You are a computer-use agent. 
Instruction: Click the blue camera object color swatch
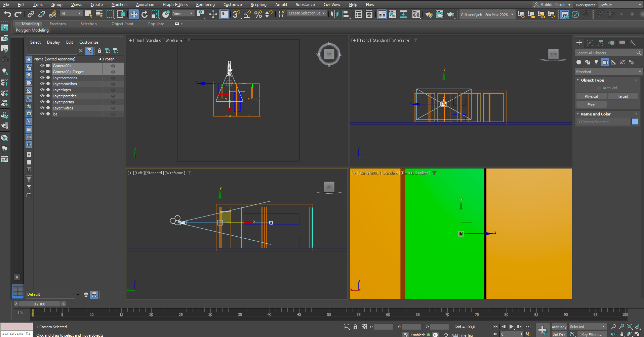point(635,122)
